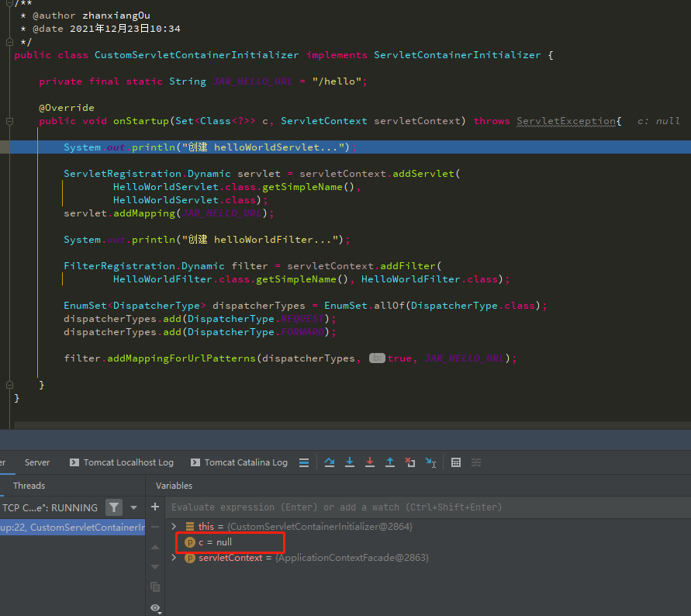Click the Trace Current Stream Chain icon
The width and height of the screenshot is (691, 616).
point(476,462)
